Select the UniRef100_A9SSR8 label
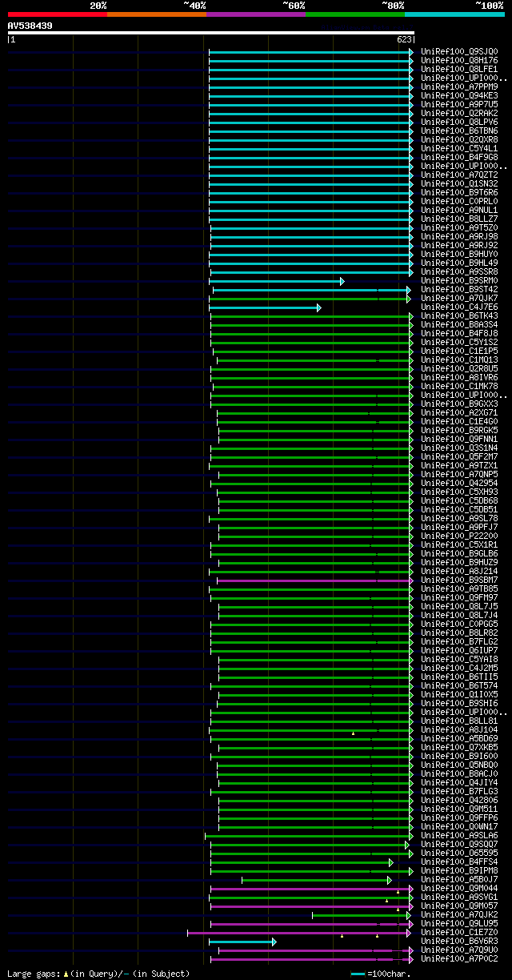 pyautogui.click(x=459, y=272)
